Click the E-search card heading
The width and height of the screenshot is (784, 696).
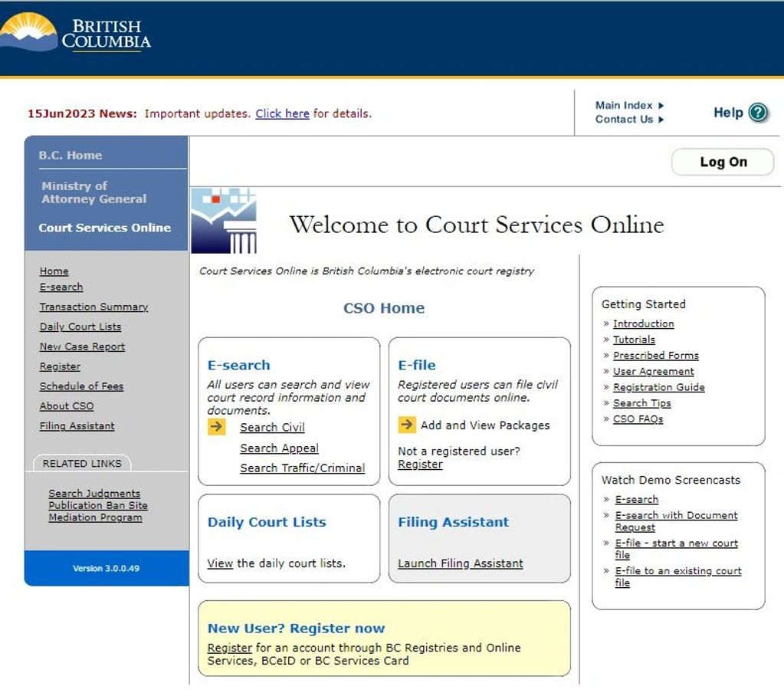(238, 365)
